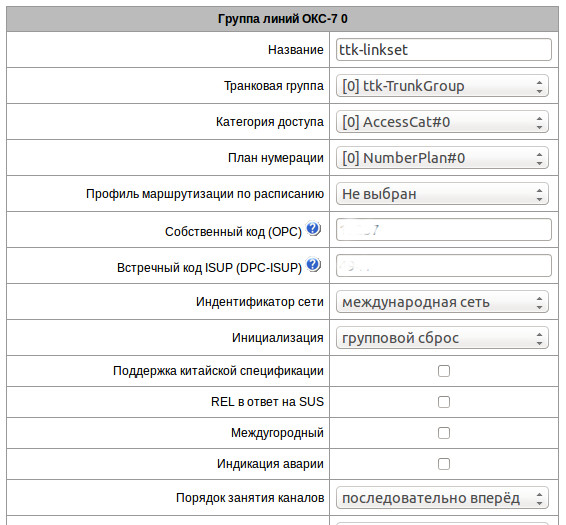Open the Транковая группа dropdown
Image resolution: width=566 pixels, height=525 pixels.
click(442, 86)
